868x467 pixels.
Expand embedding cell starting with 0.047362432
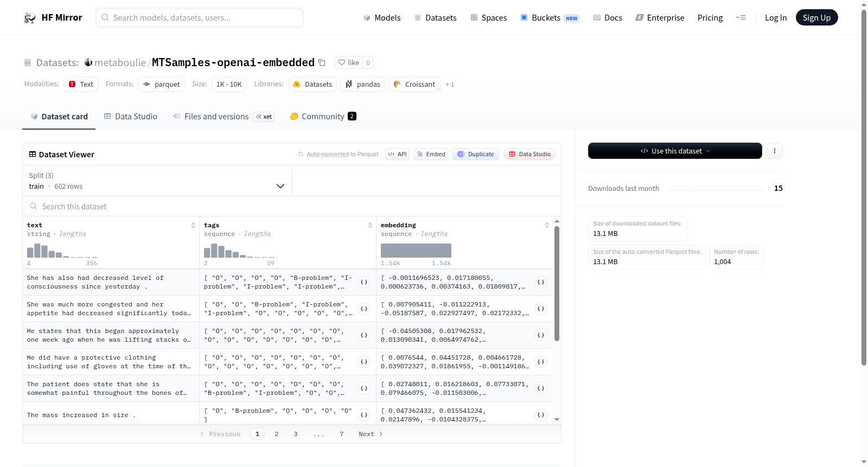click(x=541, y=415)
